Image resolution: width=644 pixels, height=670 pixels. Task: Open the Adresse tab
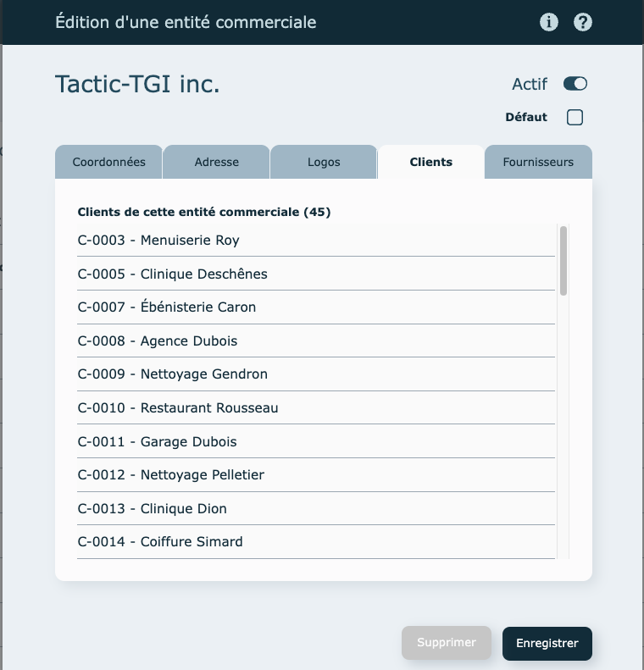(216, 162)
